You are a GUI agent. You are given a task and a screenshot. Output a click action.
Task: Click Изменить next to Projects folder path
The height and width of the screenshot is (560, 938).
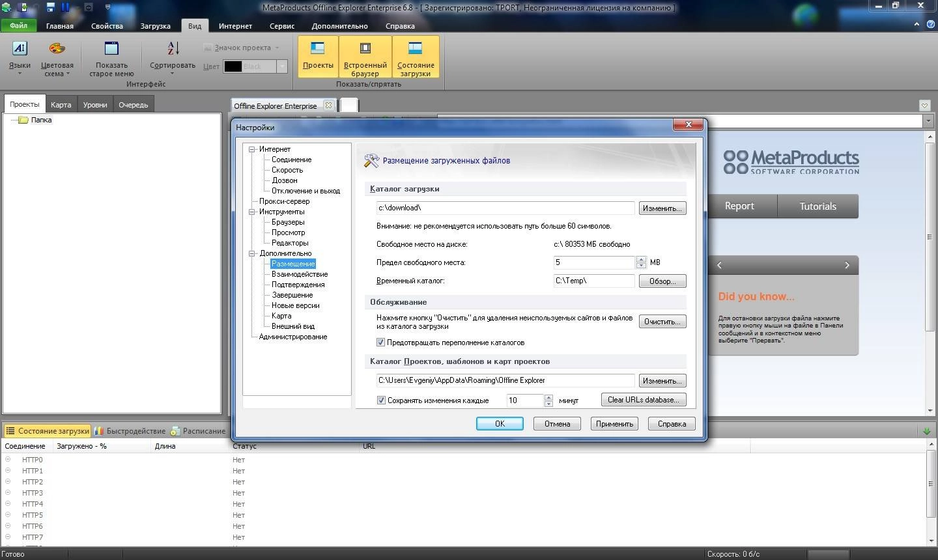pyautogui.click(x=662, y=381)
